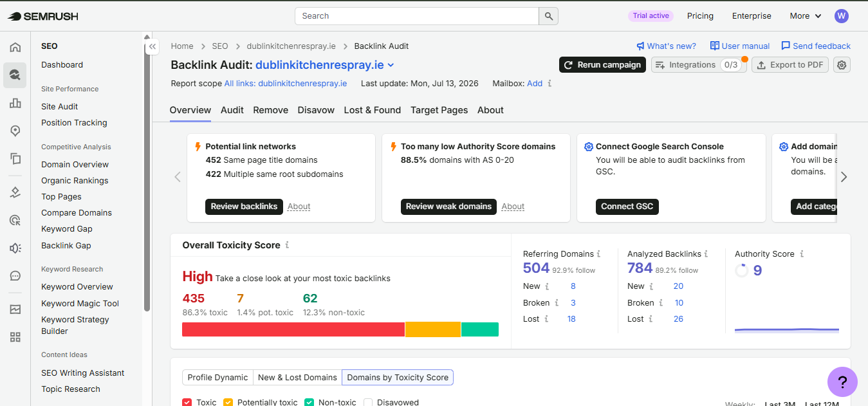Viewport: 868px width, 406px height.
Task: Open Integrations 0/3 dropdown
Action: pyautogui.click(x=699, y=65)
